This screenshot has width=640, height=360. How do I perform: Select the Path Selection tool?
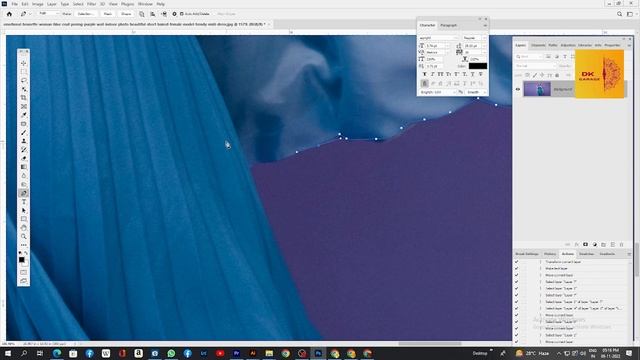(24, 211)
